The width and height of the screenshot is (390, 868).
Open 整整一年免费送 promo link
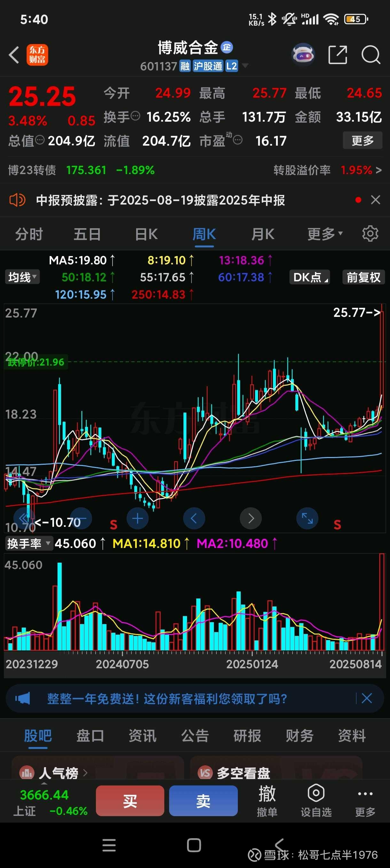pos(167,698)
